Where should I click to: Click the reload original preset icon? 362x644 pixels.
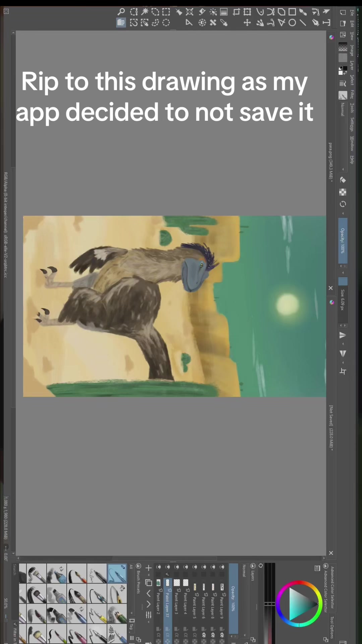click(343, 204)
